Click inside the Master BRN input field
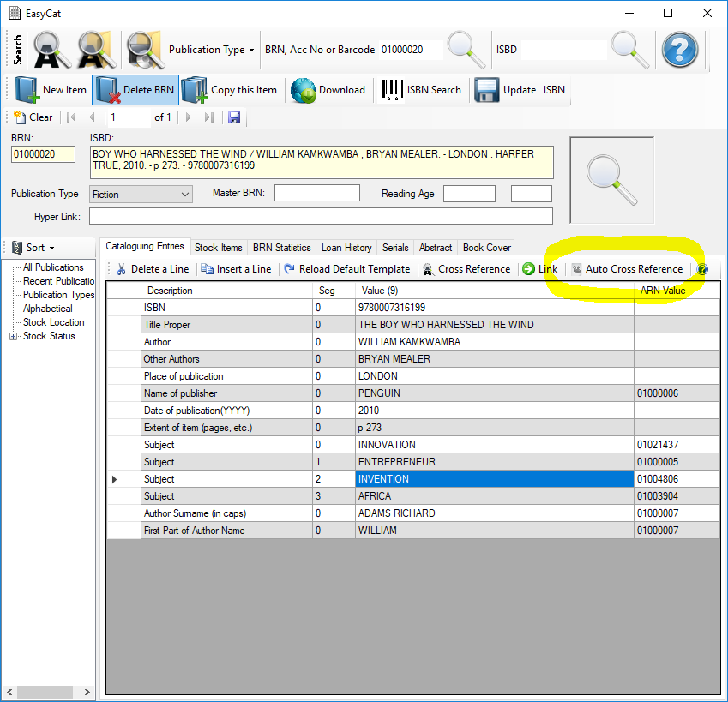This screenshot has height=702, width=728. click(x=316, y=193)
